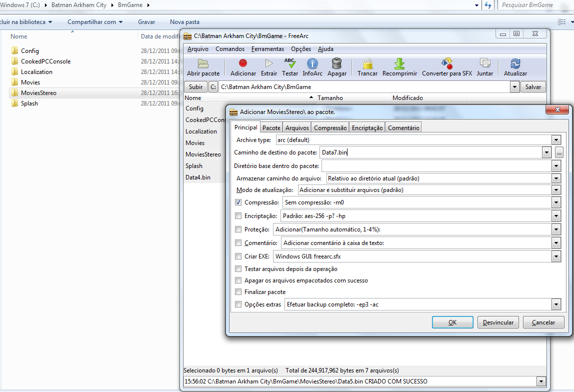Image resolution: width=574 pixels, height=392 pixels.
Task: Switch to the Comentário tab
Action: tap(403, 127)
